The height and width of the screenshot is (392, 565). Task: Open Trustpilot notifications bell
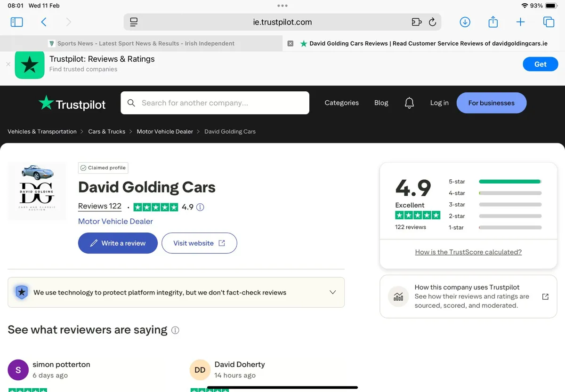tap(409, 103)
